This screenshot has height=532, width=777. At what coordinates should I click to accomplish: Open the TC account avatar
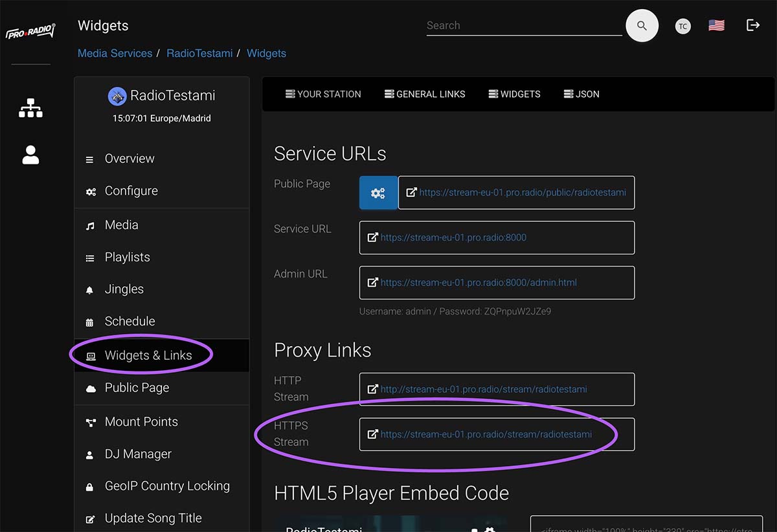(x=682, y=26)
